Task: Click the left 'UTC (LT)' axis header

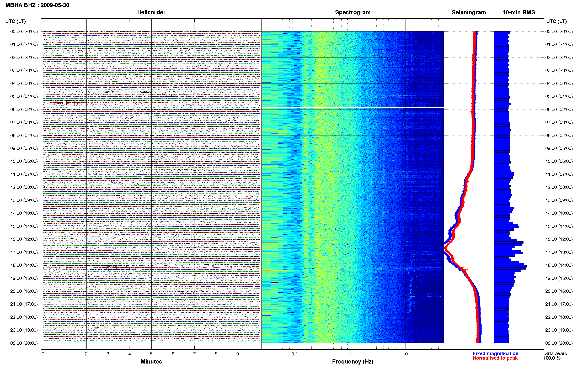Action: click(x=15, y=21)
